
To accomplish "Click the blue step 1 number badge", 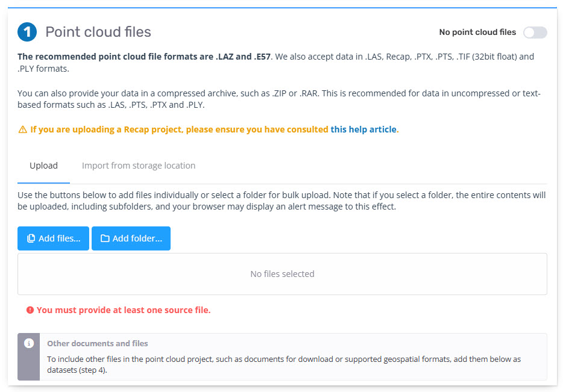I will [27, 32].
